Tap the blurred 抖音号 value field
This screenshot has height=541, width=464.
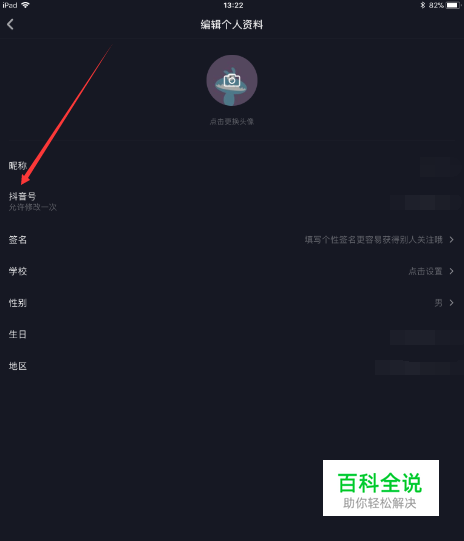425,202
